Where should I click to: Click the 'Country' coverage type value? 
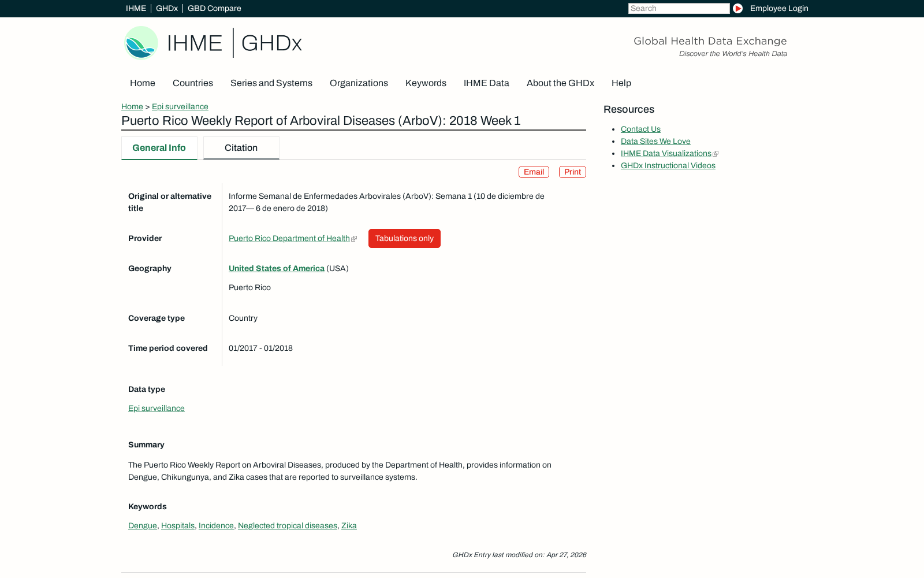click(x=243, y=318)
